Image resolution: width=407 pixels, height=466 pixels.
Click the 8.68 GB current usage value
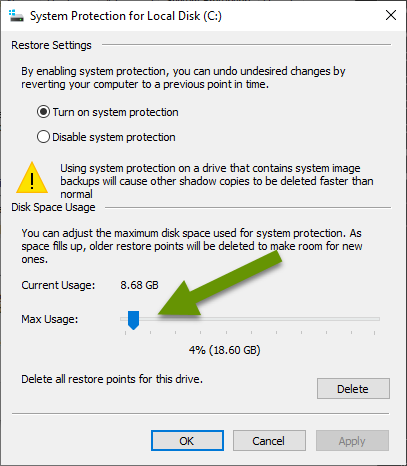(x=139, y=285)
